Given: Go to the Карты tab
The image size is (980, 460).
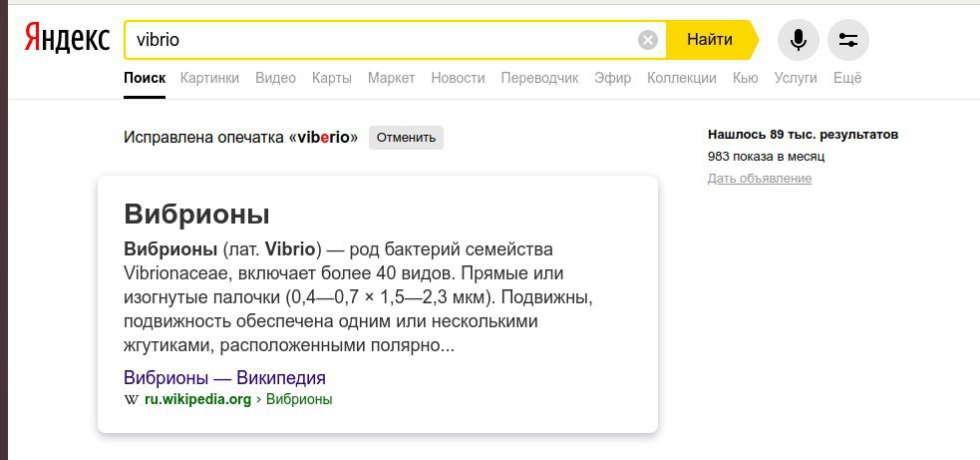Looking at the screenshot, I should pos(332,78).
